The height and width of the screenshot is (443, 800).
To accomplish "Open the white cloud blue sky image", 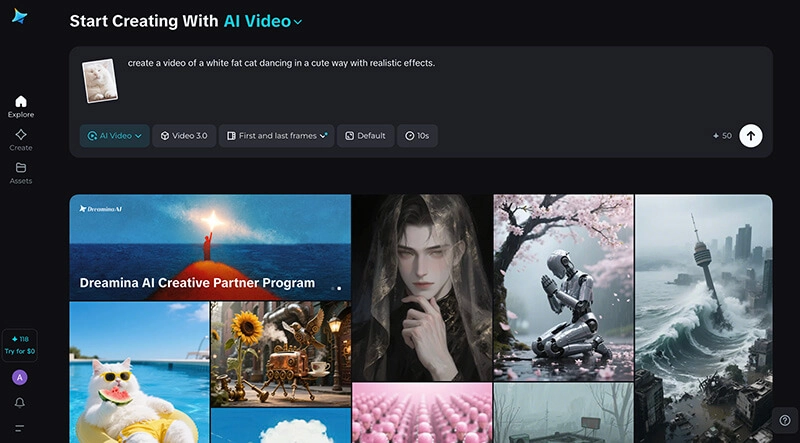I will pyautogui.click(x=281, y=426).
